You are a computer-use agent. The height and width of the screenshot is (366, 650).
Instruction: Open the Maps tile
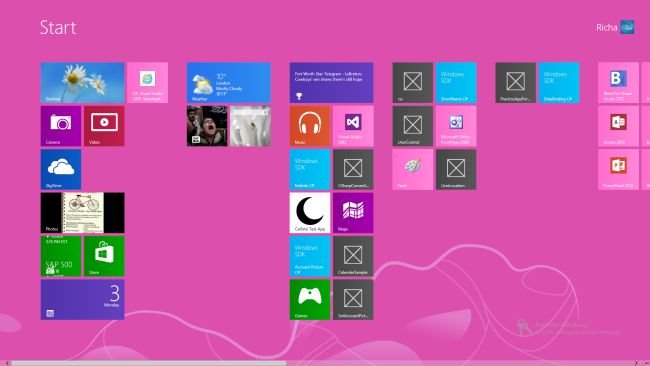pyautogui.click(x=353, y=213)
